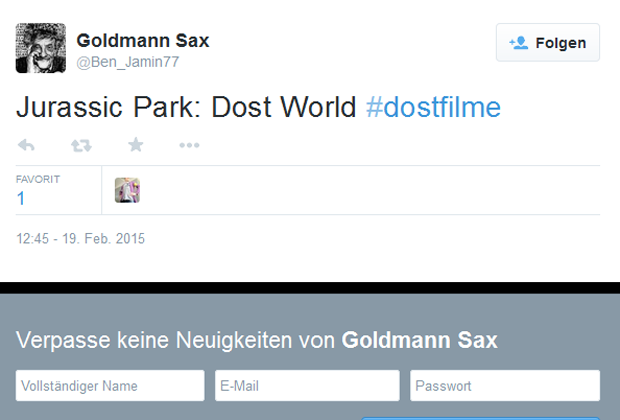The width and height of the screenshot is (620, 420).
Task: Open the Goldmann Sax display name link
Action: click(x=143, y=40)
